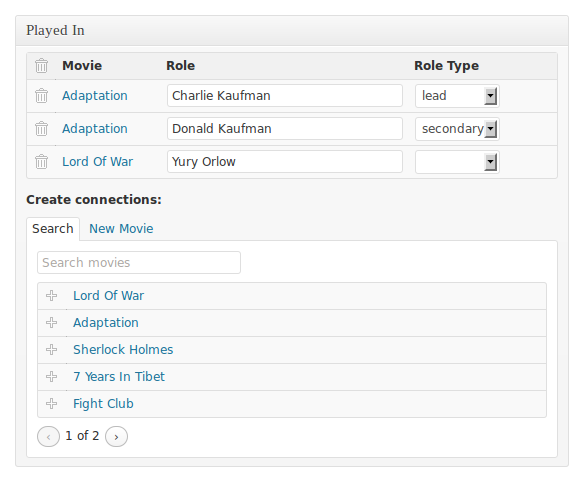
Task: Delete the Charlie Kaufman connection via trash icon
Action: click(41, 96)
